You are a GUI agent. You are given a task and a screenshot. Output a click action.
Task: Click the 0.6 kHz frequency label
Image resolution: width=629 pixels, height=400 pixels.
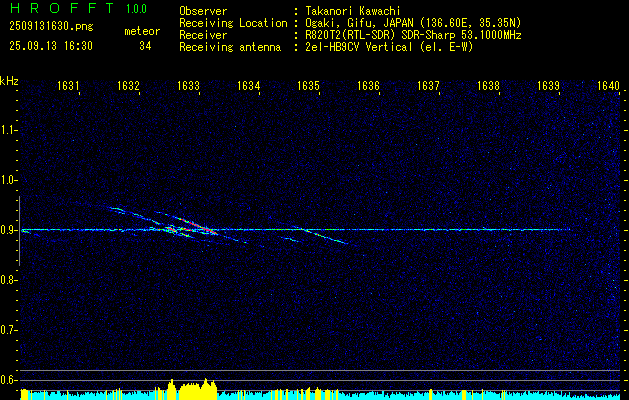[x=9, y=380]
